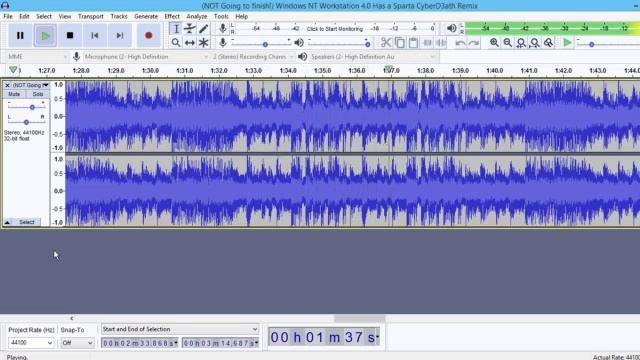This screenshot has height=360, width=640.
Task: Click the Paste clipboard icon
Action: tap(413, 42)
